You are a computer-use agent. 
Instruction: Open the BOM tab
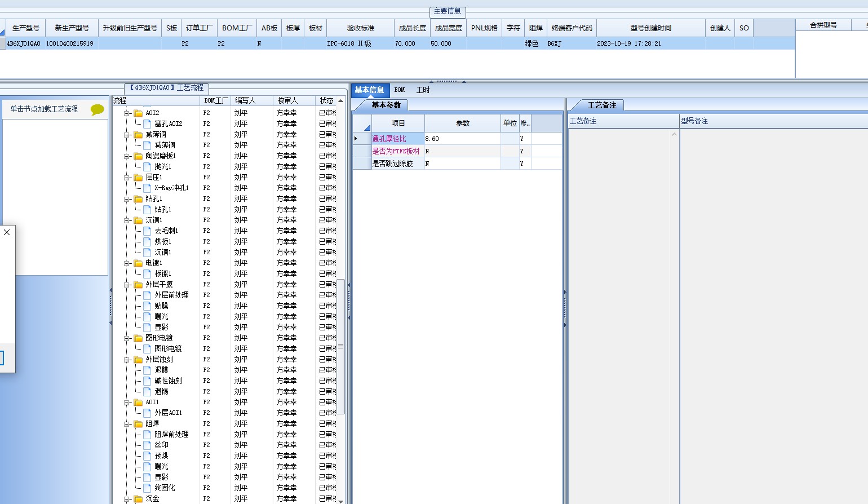[x=400, y=90]
